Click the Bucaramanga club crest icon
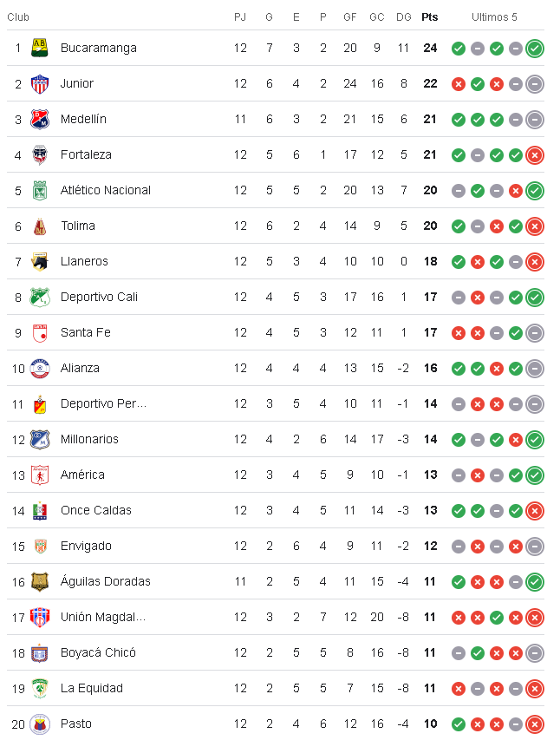The width and height of the screenshot is (560, 740). click(x=39, y=48)
